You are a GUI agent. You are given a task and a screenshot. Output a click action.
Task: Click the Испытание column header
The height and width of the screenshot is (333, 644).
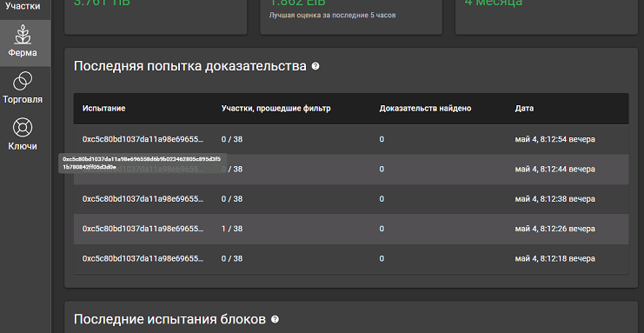tap(104, 109)
